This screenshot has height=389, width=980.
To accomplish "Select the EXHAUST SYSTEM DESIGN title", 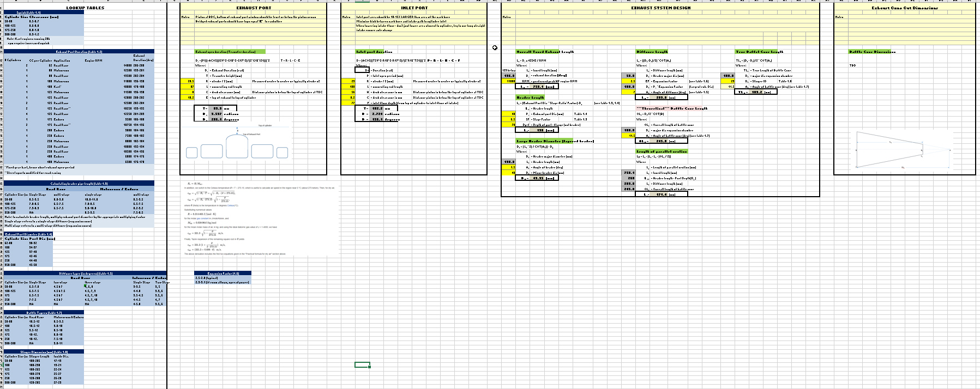I will coord(660,8).
